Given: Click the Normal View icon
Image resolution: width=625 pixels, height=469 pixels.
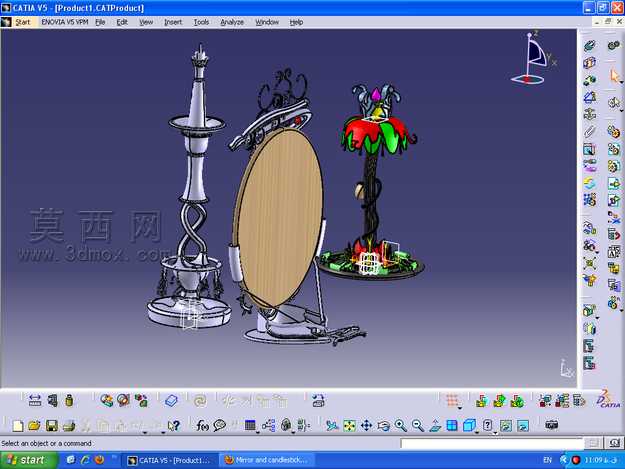Looking at the screenshot, I should tap(435, 426).
